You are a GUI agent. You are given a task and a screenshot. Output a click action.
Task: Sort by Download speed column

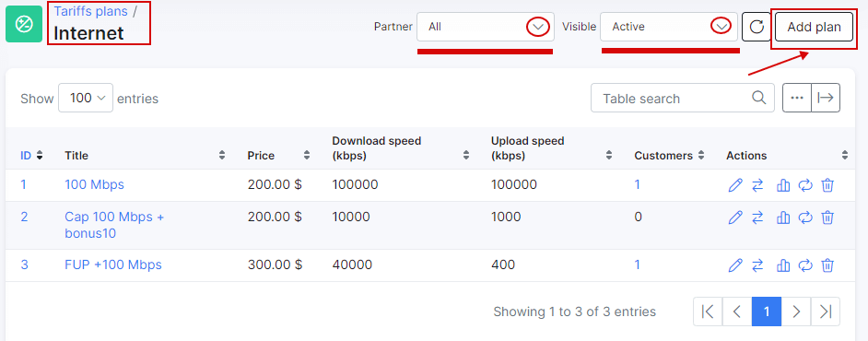point(465,156)
